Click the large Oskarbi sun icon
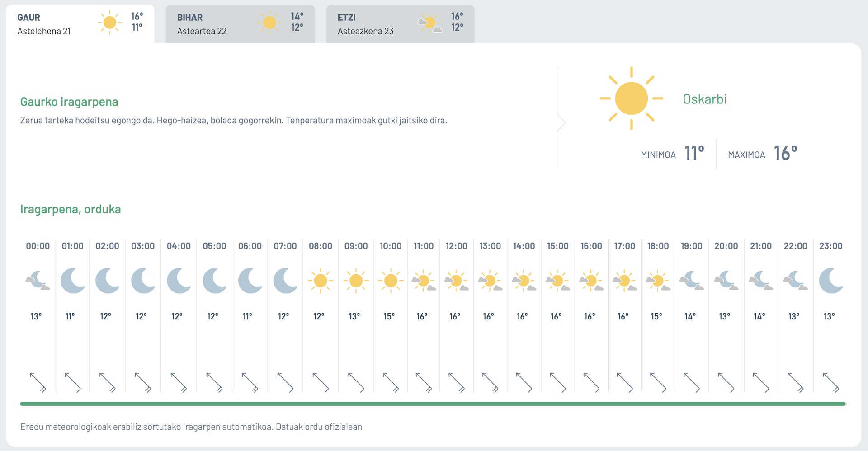The height and width of the screenshot is (451, 868). point(631,99)
